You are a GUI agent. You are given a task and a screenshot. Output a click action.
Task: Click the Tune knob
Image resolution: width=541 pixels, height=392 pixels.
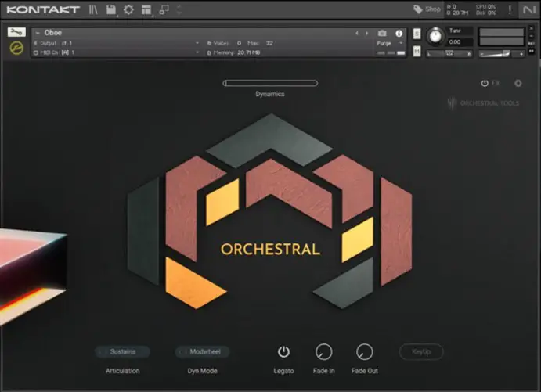click(x=435, y=36)
